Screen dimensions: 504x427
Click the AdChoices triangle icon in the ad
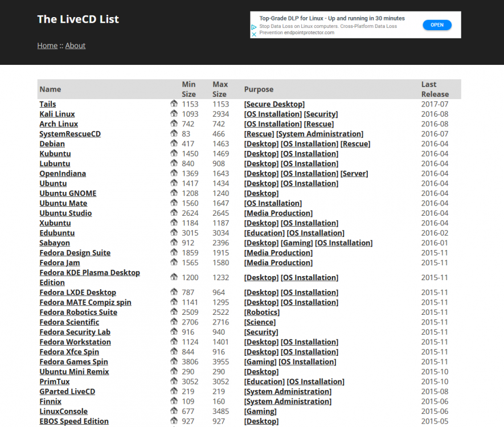[253, 26]
